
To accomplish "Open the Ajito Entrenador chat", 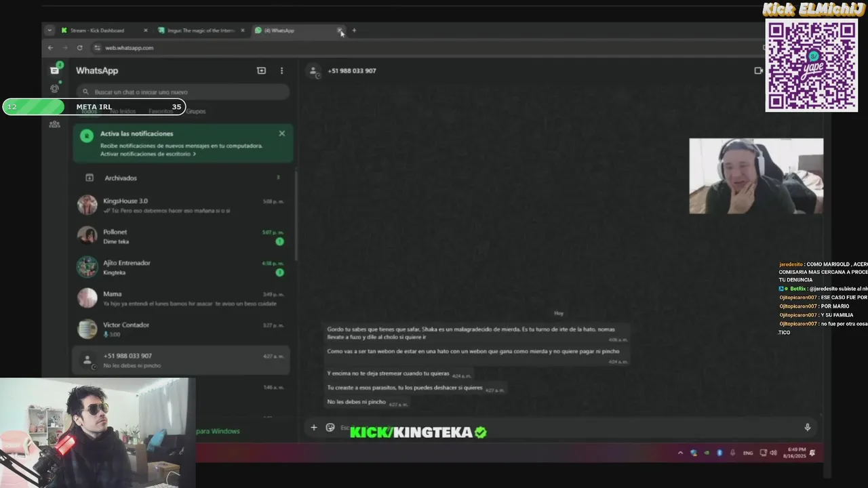I will tap(182, 267).
